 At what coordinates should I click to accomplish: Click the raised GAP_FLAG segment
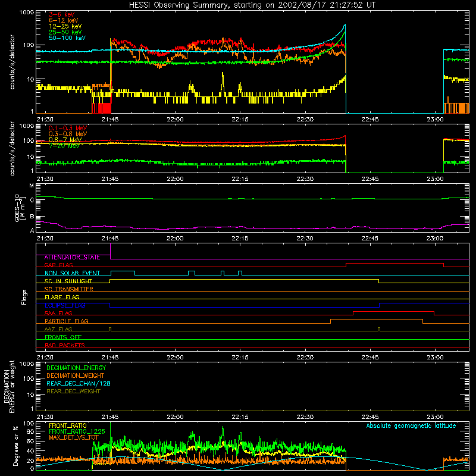[394, 264]
